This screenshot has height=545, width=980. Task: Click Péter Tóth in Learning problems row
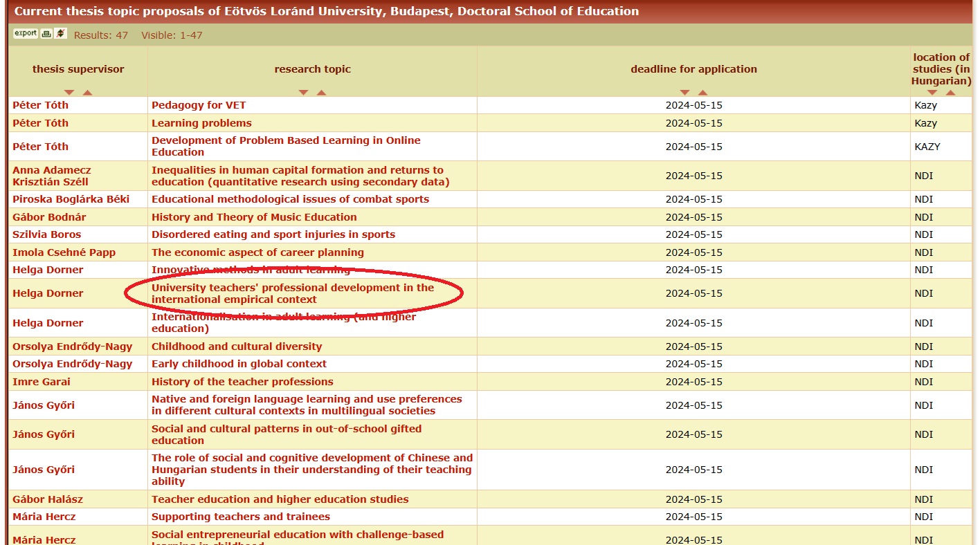(x=40, y=123)
